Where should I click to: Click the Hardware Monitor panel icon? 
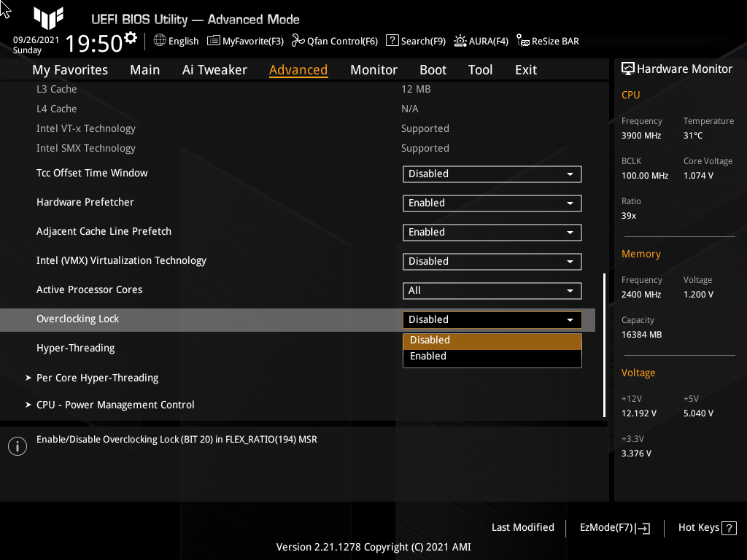click(629, 69)
